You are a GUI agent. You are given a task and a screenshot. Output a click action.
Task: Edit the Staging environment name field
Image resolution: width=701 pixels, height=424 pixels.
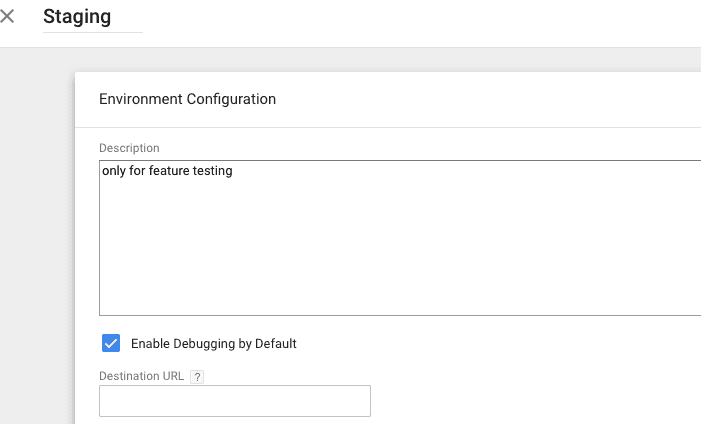pyautogui.click(x=92, y=18)
